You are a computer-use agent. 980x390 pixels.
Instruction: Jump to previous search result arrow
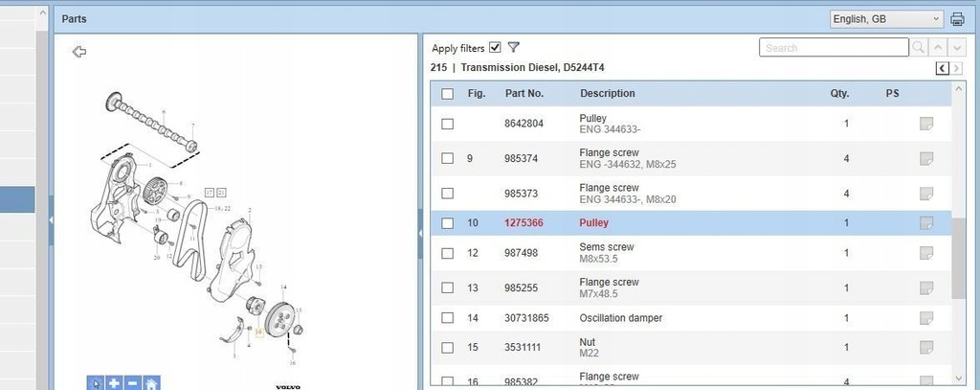(x=937, y=48)
